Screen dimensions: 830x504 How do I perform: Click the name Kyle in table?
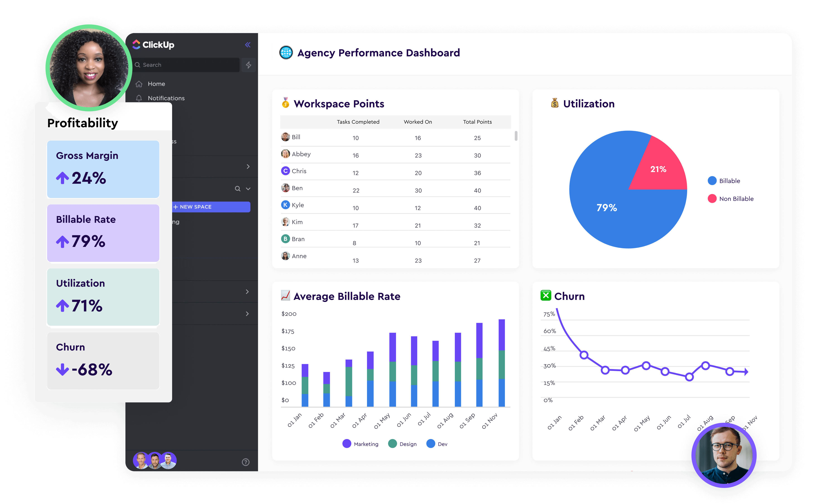[x=298, y=205]
